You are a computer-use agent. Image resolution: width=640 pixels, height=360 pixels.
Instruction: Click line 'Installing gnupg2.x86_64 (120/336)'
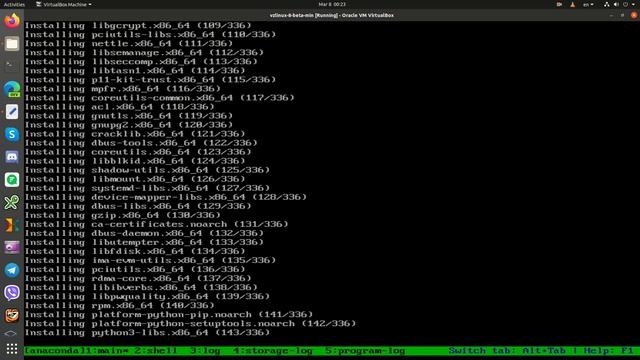129,125
